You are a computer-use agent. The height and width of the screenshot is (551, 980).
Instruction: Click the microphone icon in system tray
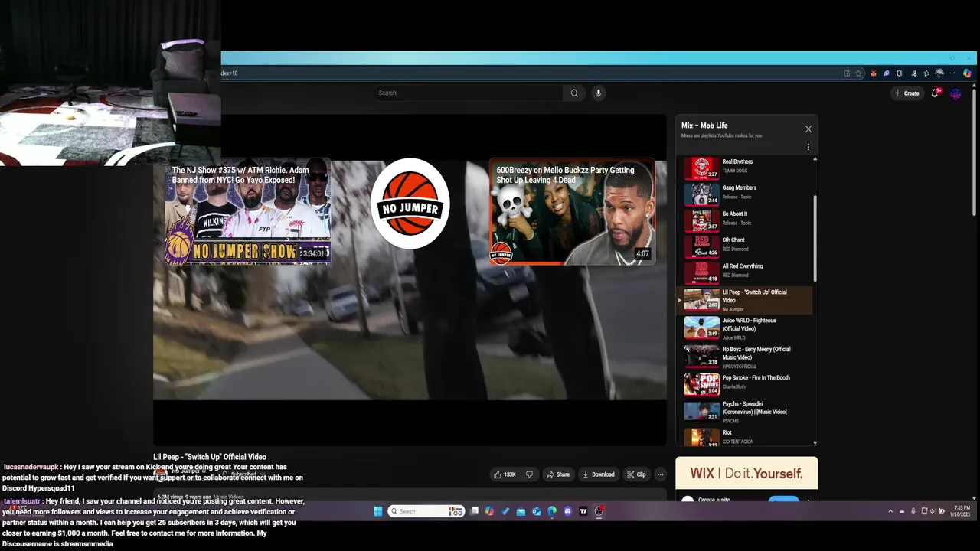click(x=913, y=511)
